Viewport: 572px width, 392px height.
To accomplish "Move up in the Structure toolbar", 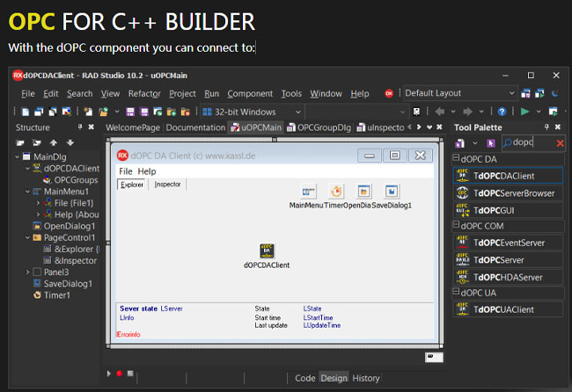I will (54, 142).
